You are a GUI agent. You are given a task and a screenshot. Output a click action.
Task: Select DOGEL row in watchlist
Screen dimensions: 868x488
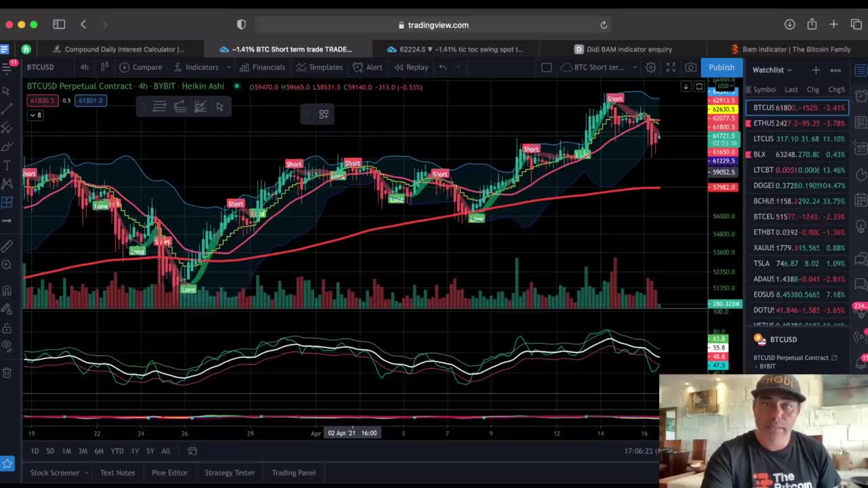pyautogui.click(x=797, y=186)
